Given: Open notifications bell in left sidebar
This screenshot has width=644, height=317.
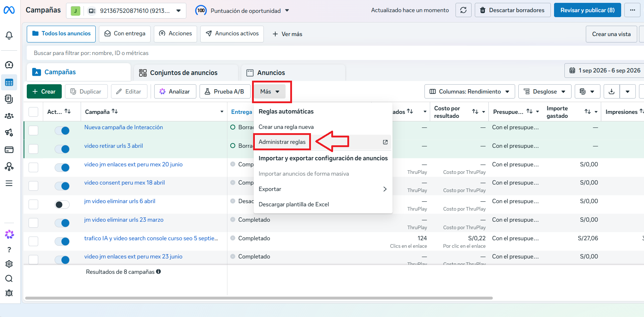Looking at the screenshot, I should 9,35.
